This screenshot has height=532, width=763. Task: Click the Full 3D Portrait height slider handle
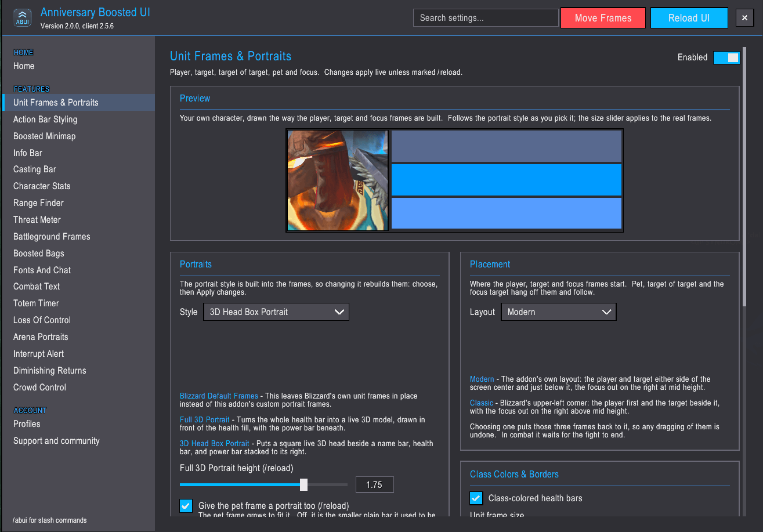[x=303, y=484]
